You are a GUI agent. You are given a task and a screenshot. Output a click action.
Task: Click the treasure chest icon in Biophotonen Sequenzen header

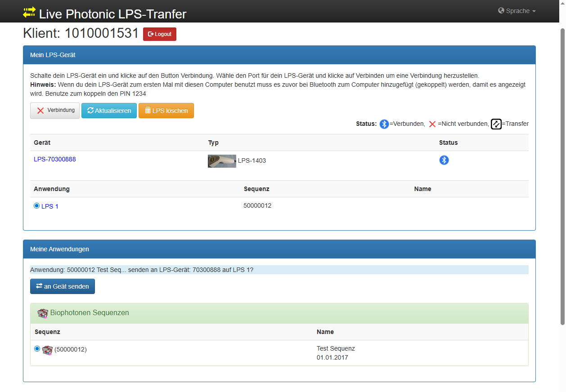[43, 313]
